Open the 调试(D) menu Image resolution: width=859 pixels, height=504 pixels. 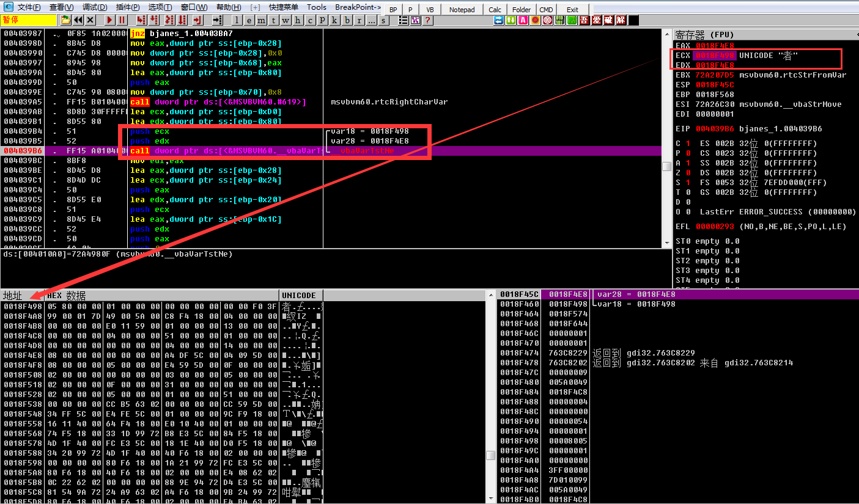(x=95, y=7)
